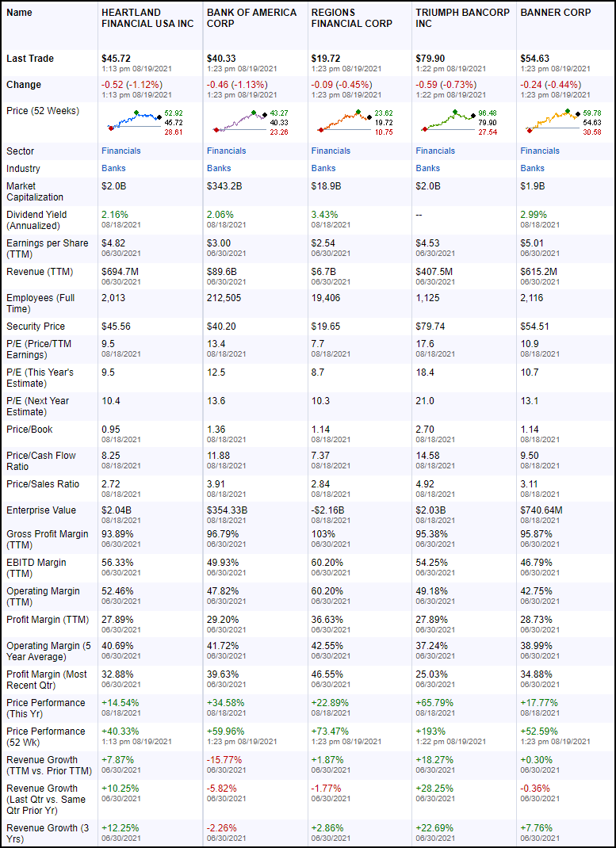
Task: Click Regions profit margin 36.63%
Action: [x=327, y=620]
